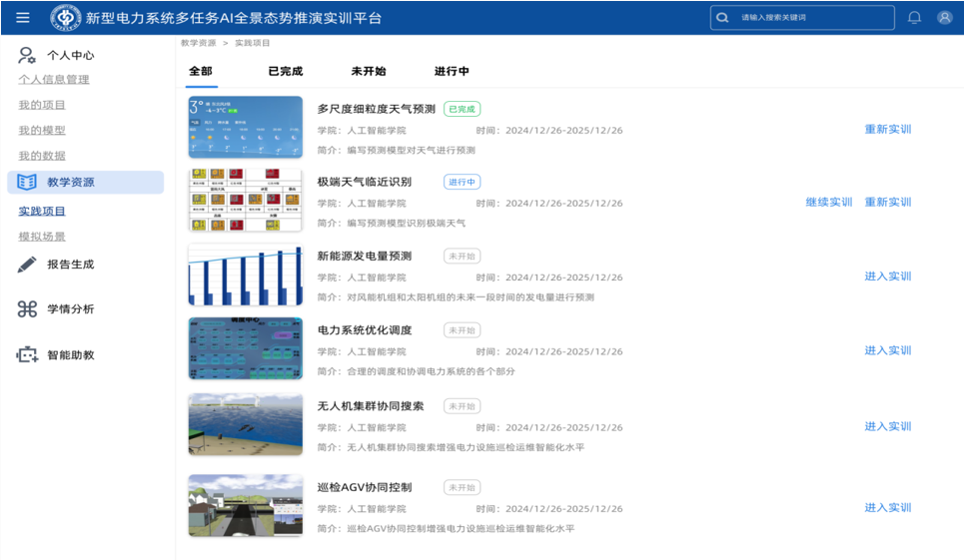This screenshot has height=560, width=964.
Task: Go to 模拟场景 in the sidebar
Action: (42, 237)
